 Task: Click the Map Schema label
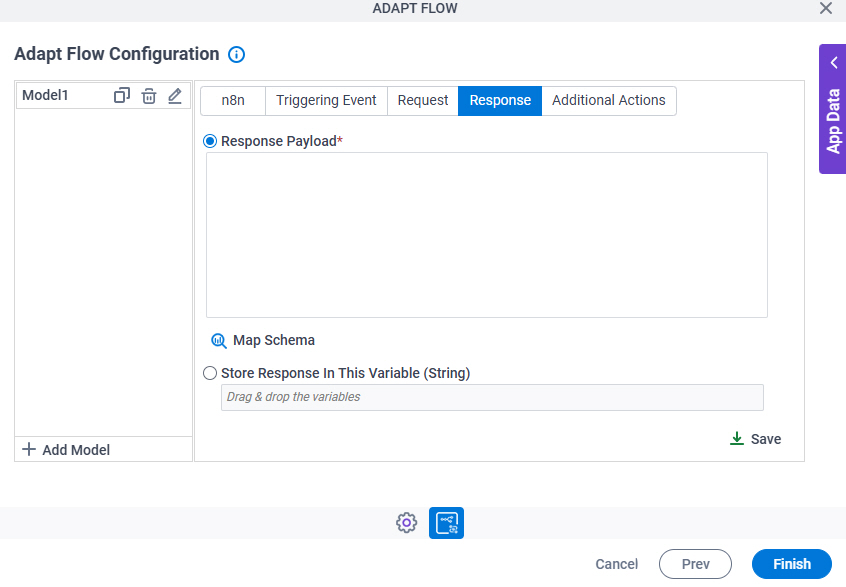(x=274, y=340)
